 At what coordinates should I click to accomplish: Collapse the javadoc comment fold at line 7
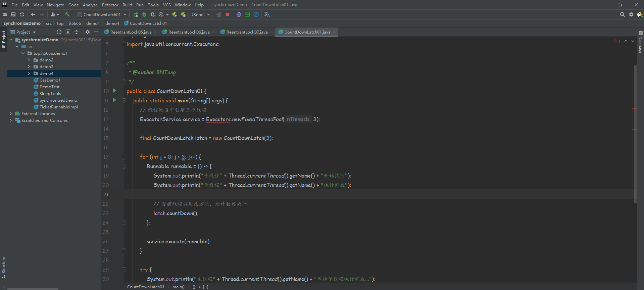coord(124,63)
